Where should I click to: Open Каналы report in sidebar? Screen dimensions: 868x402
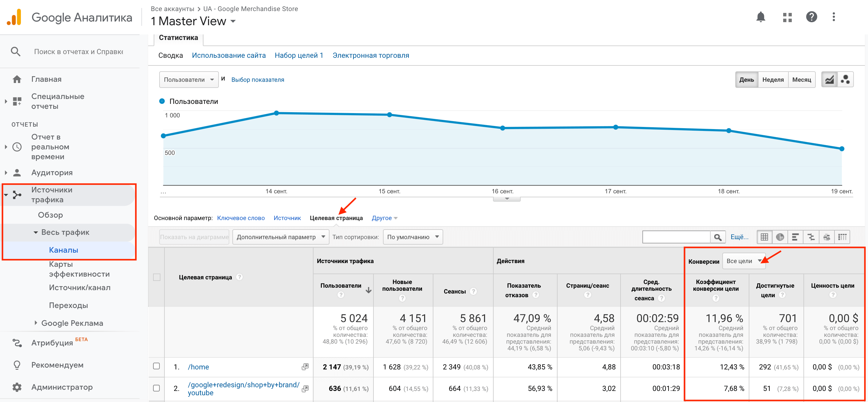click(63, 250)
